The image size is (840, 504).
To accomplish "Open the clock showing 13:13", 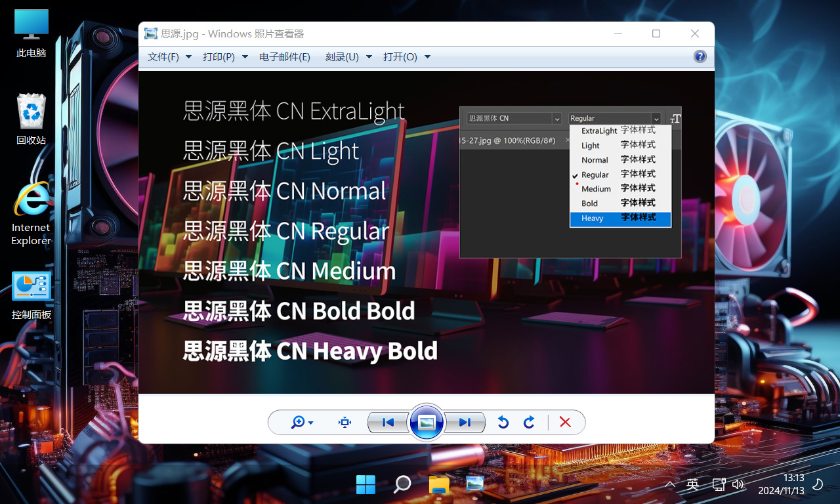I will (x=781, y=484).
